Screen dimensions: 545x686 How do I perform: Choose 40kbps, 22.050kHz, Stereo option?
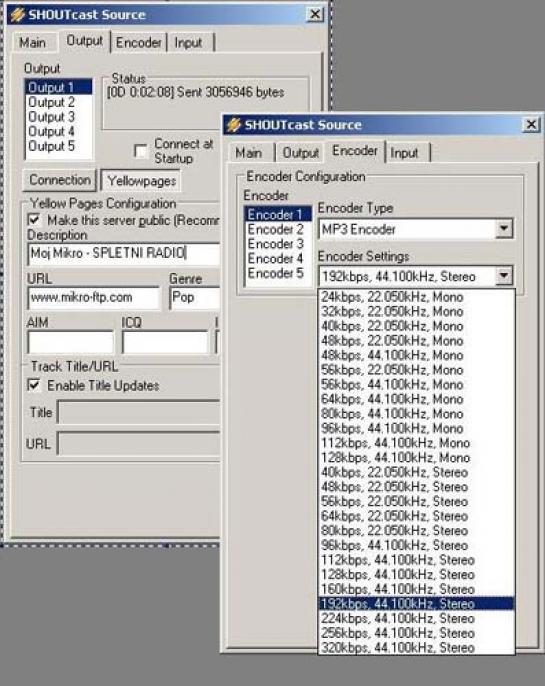coord(416,472)
